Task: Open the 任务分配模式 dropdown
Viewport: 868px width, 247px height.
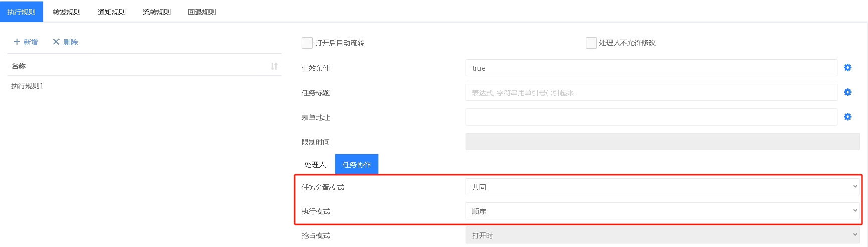Action: tap(662, 187)
